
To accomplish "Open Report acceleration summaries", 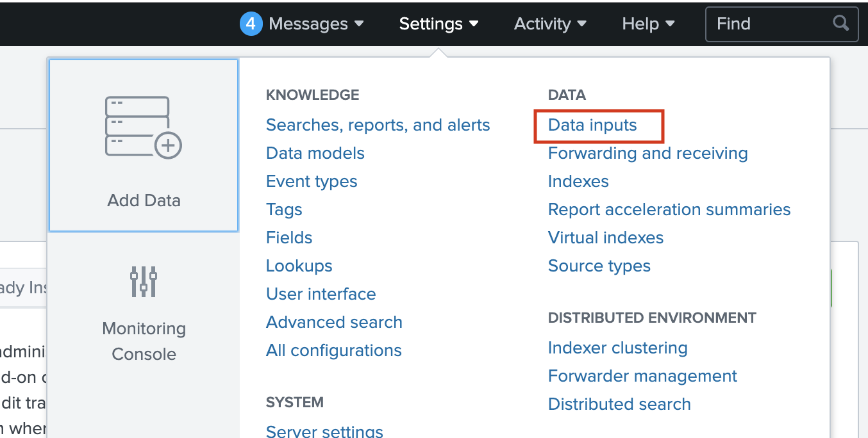I will (x=669, y=209).
